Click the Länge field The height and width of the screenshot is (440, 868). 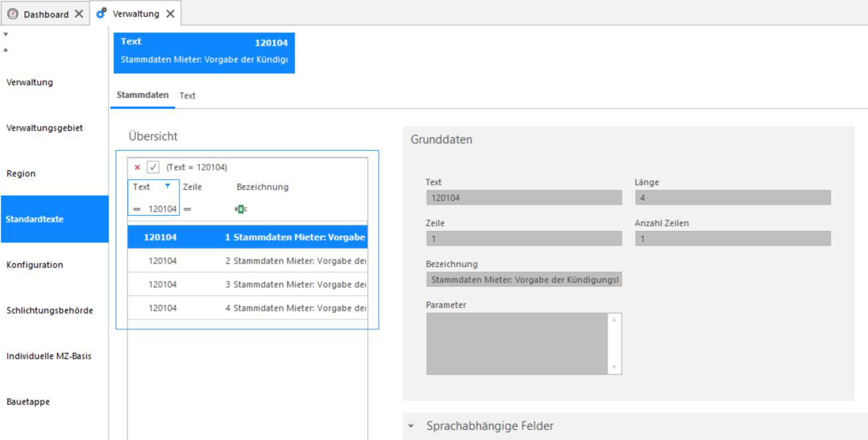[733, 197]
